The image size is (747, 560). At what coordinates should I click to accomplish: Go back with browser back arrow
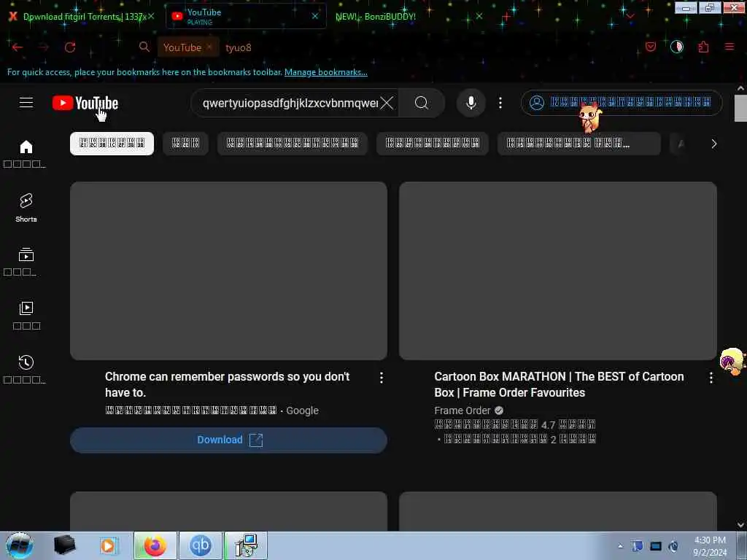click(18, 47)
